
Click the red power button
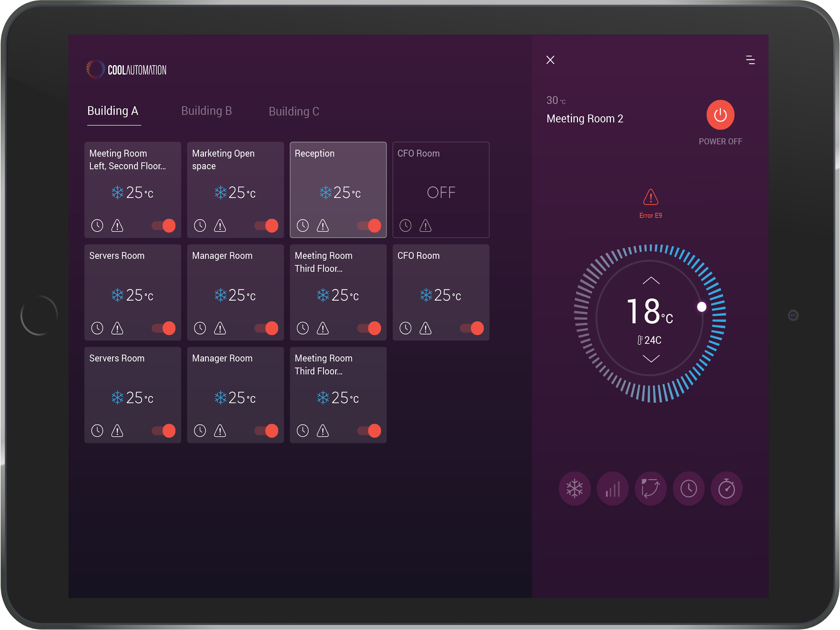(720, 115)
